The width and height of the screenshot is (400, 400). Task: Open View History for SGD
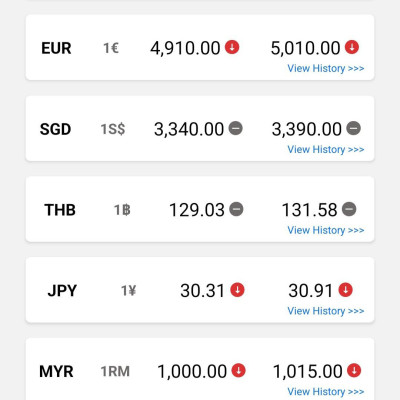coord(326,149)
